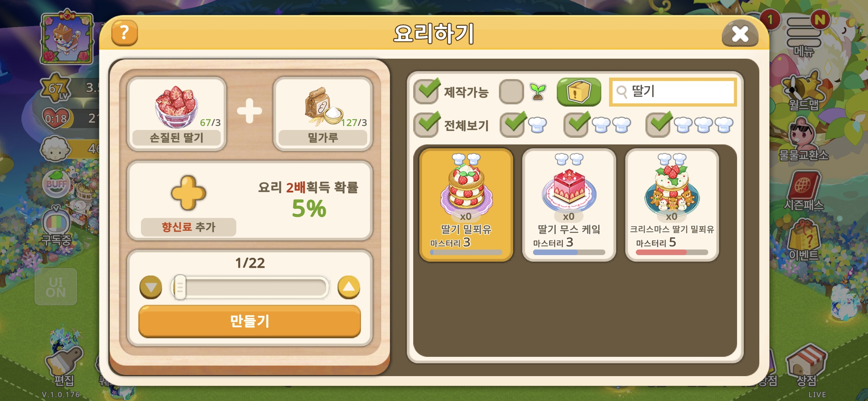Uncheck the three chef hats filter
Viewport: 868px width, 401px height.
point(658,125)
